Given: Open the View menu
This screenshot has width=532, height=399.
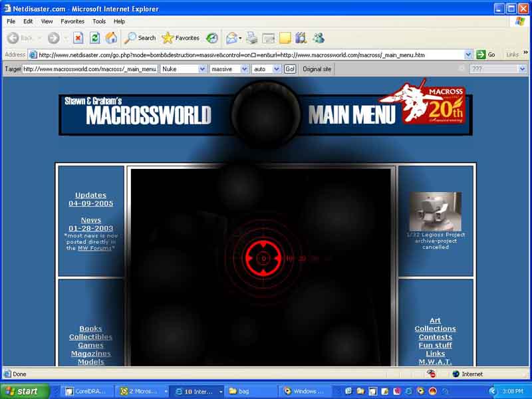Looking at the screenshot, I should pos(47,21).
